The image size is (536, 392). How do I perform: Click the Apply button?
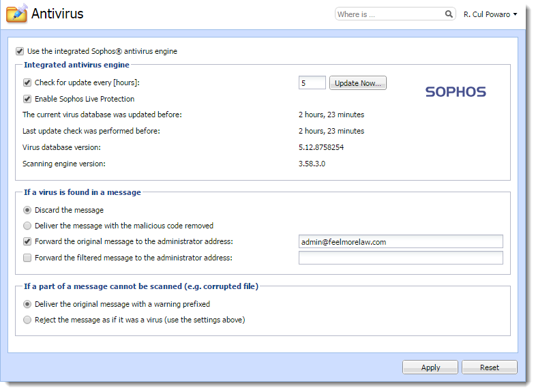pos(430,367)
